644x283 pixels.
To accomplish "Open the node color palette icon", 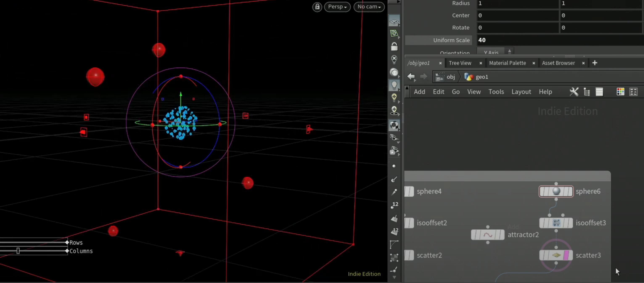I will [620, 92].
